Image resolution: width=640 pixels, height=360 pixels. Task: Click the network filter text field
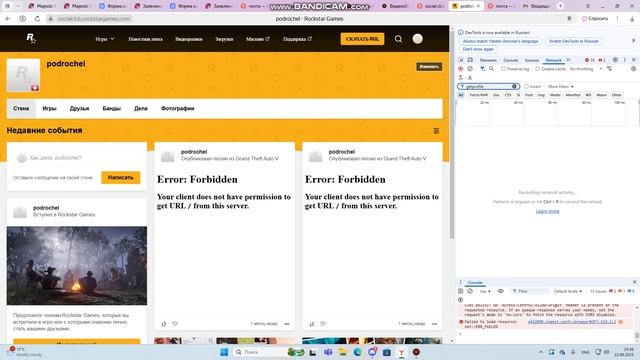[489, 87]
